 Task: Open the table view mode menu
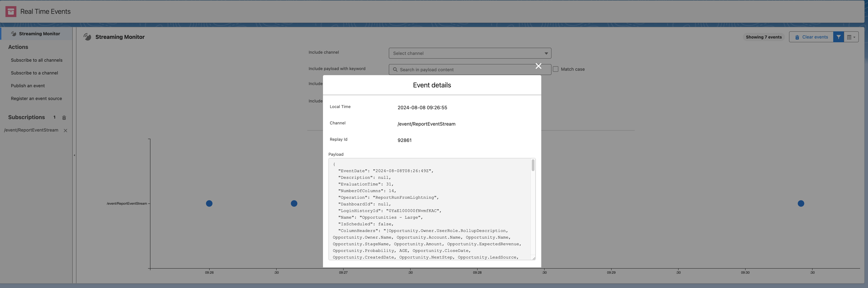click(x=851, y=37)
